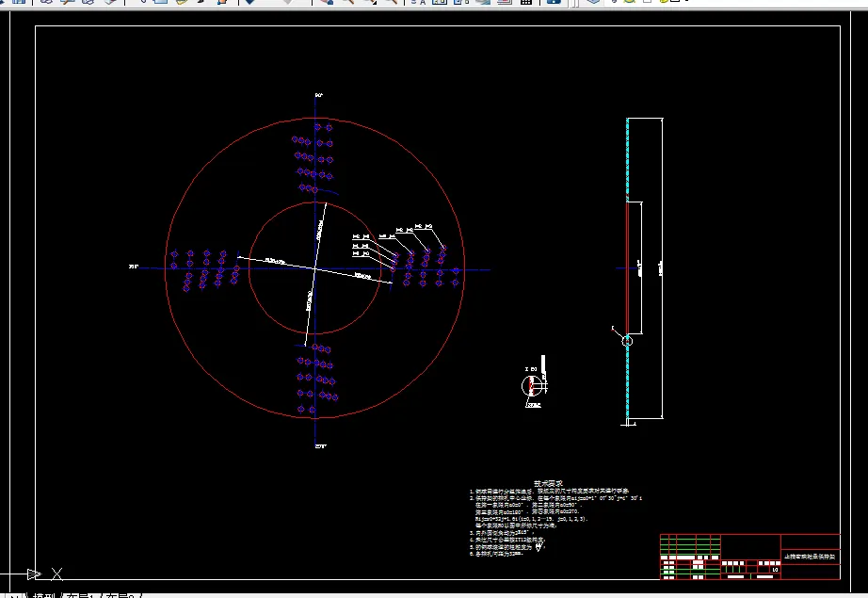Click the angle label left of the horizontal centerline

134,267
